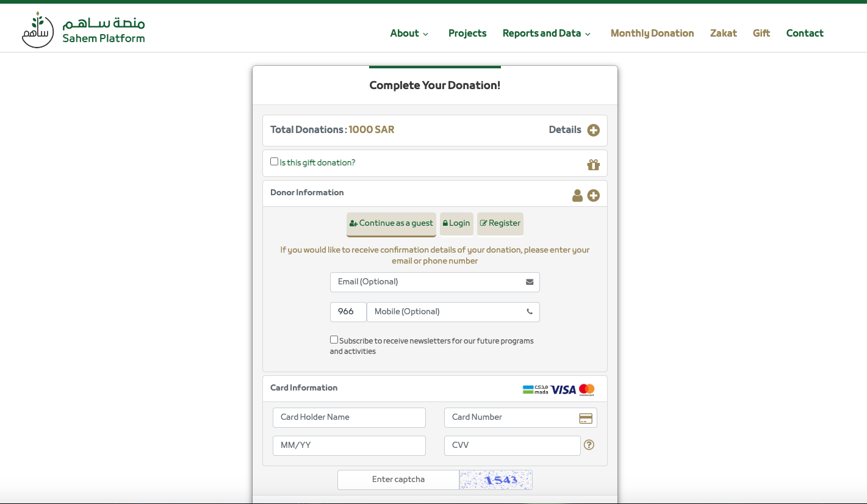Click the gift box icon

[x=593, y=165]
